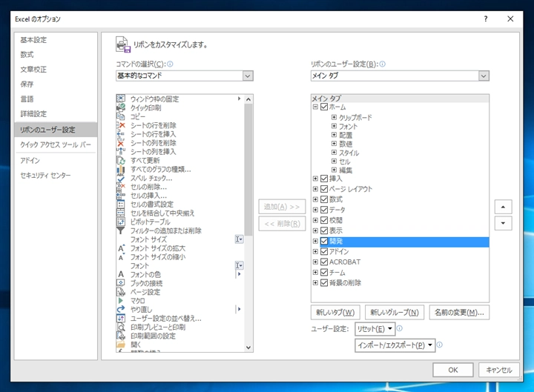534x392 pixels.
Task: Select the ウィンドウ枠の固定 command icon
Action: [x=121, y=99]
